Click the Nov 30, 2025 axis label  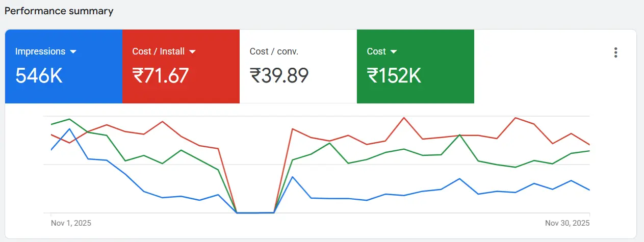coord(567,223)
